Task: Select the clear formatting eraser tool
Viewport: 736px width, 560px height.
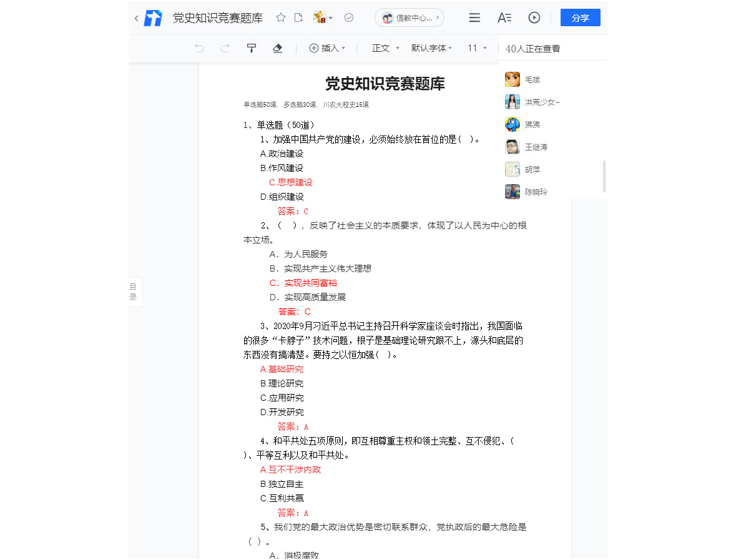Action: point(277,47)
